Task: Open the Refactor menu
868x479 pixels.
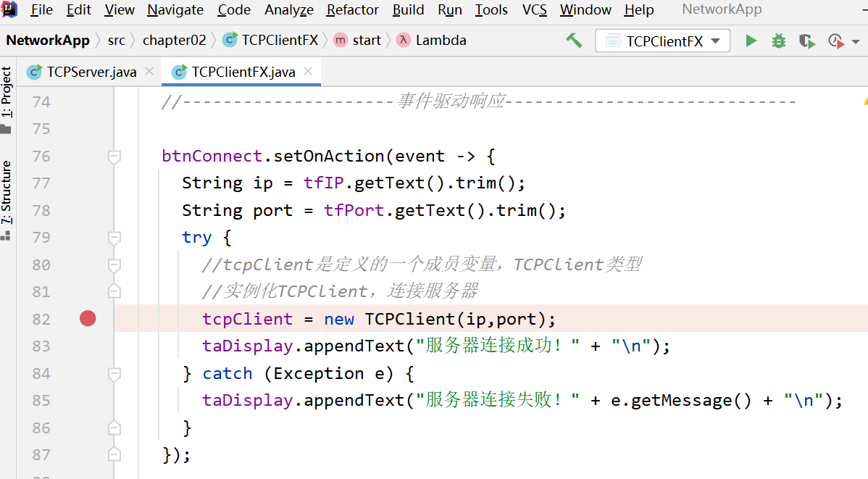Action: pos(352,10)
